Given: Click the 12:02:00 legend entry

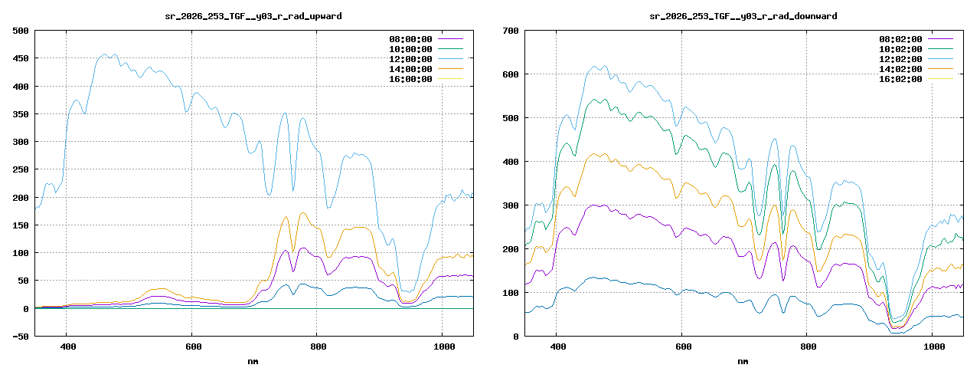Looking at the screenshot, I should coord(900,58).
